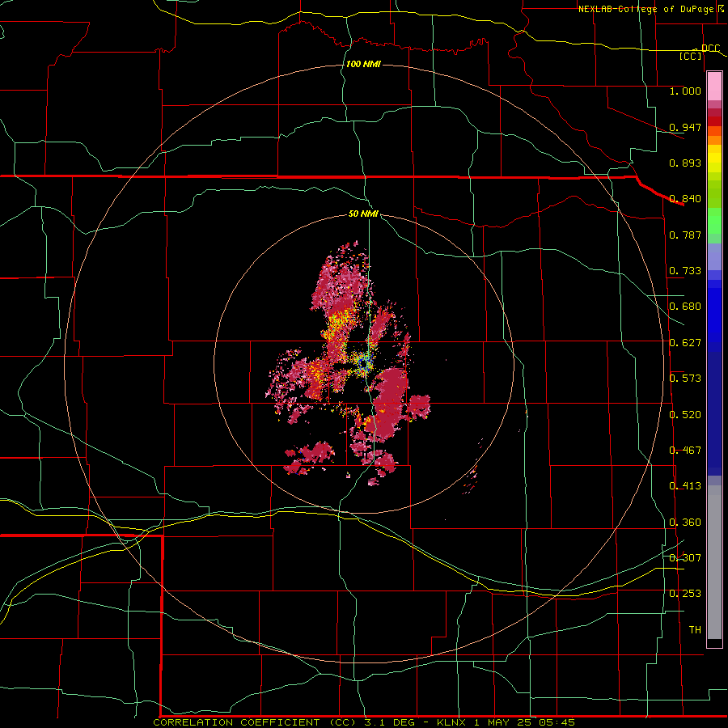Click the 'TH' threshold label on scale

click(695, 630)
